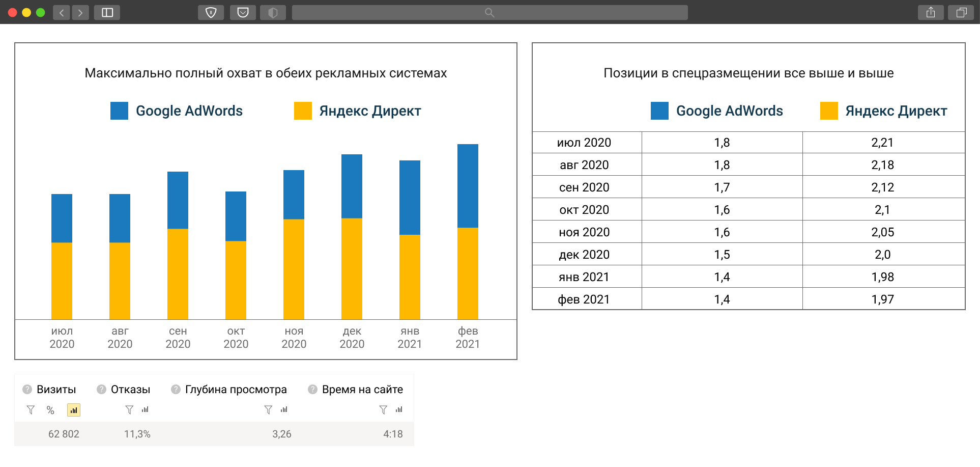Toggle chart display for Отказы metric

pyautogui.click(x=145, y=409)
